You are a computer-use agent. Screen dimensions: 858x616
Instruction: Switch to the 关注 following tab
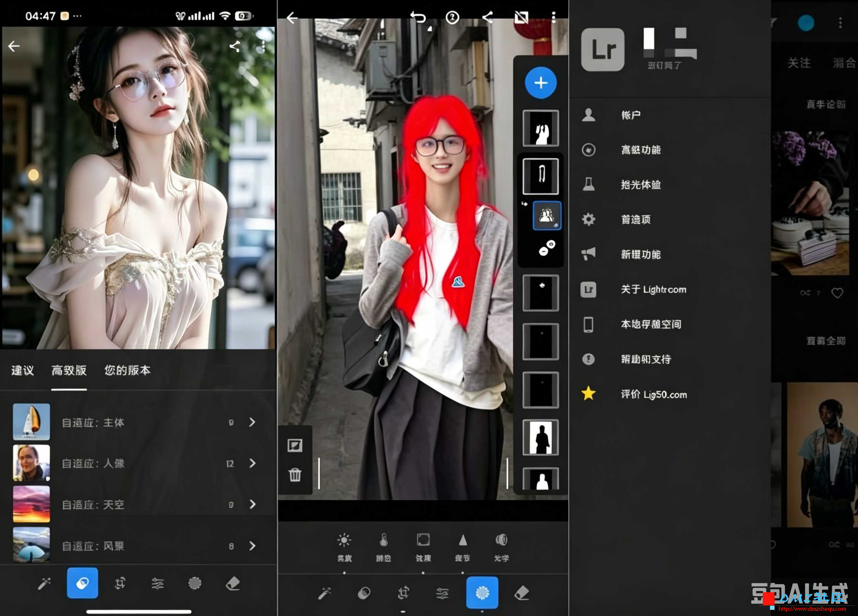799,63
